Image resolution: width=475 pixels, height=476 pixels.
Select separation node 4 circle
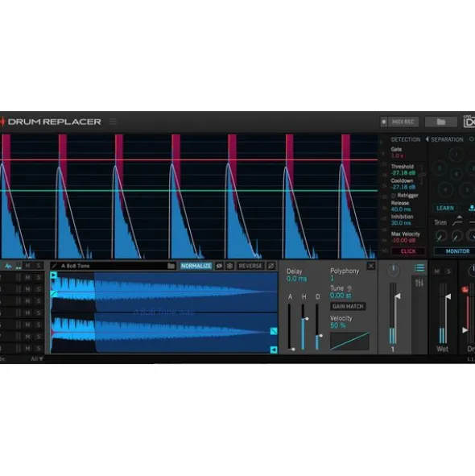point(445,190)
